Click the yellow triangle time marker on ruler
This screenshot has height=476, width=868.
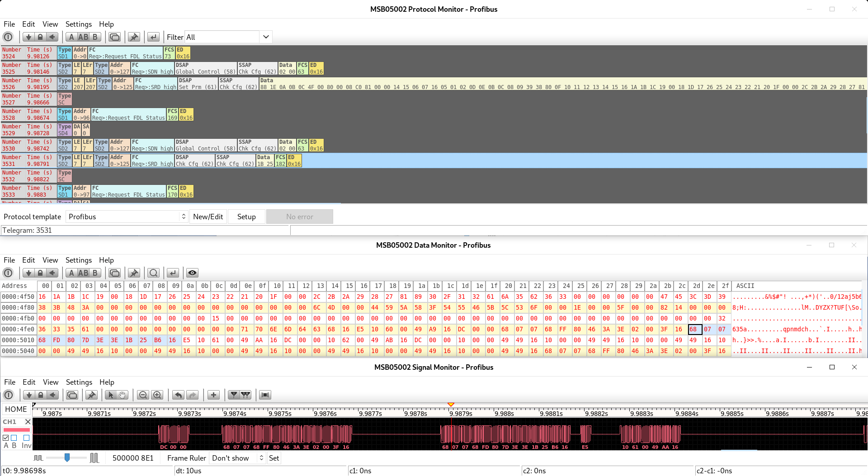pyautogui.click(x=451, y=405)
